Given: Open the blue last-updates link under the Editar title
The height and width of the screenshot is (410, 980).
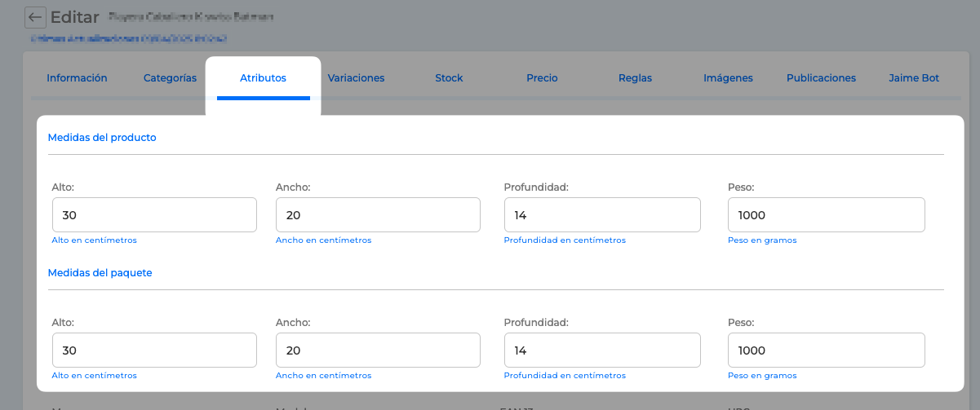Looking at the screenshot, I should click(129, 38).
